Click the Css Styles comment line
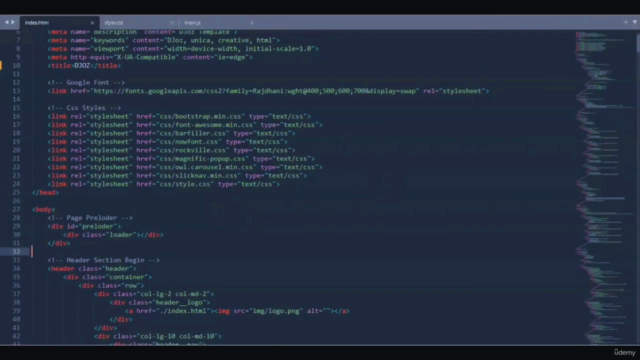This screenshot has width=640, height=360. [x=84, y=108]
